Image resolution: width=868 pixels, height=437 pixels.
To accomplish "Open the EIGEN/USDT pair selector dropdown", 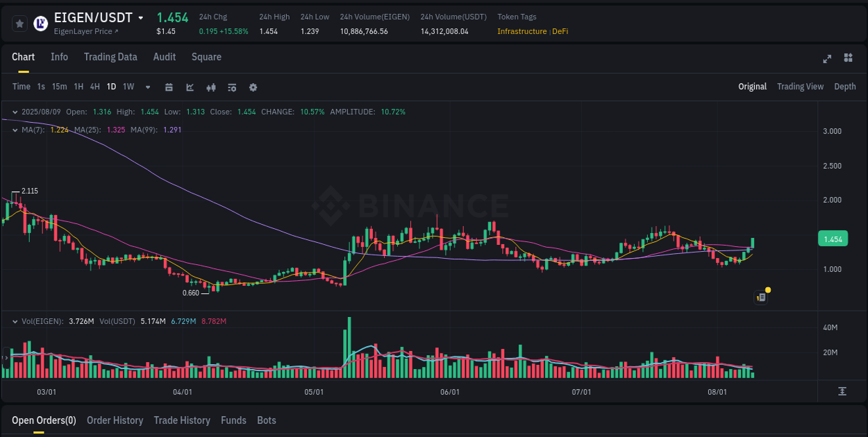I will click(140, 17).
